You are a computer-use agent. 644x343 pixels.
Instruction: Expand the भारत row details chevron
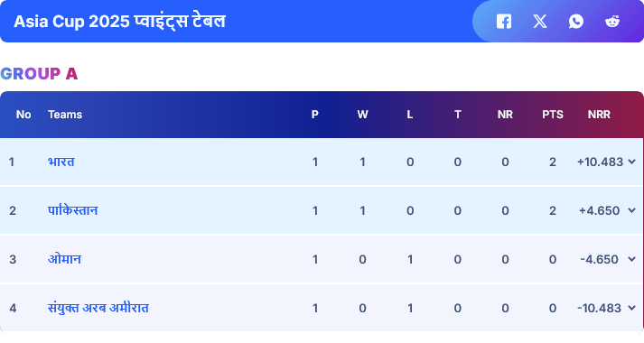(631, 162)
